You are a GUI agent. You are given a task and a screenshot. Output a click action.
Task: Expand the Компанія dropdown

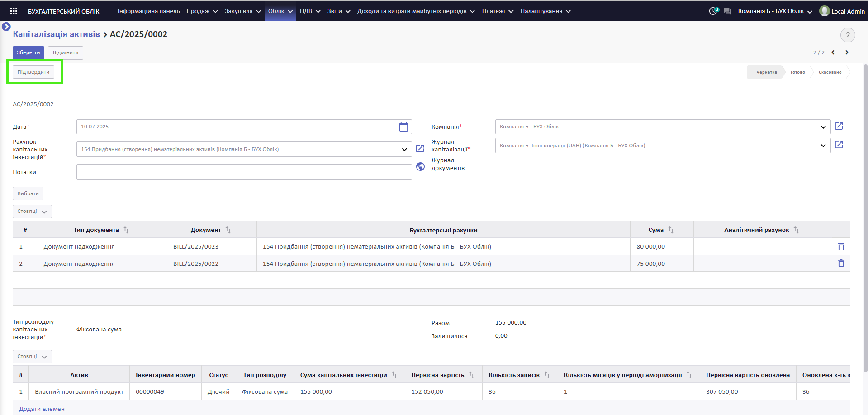pyautogui.click(x=823, y=127)
